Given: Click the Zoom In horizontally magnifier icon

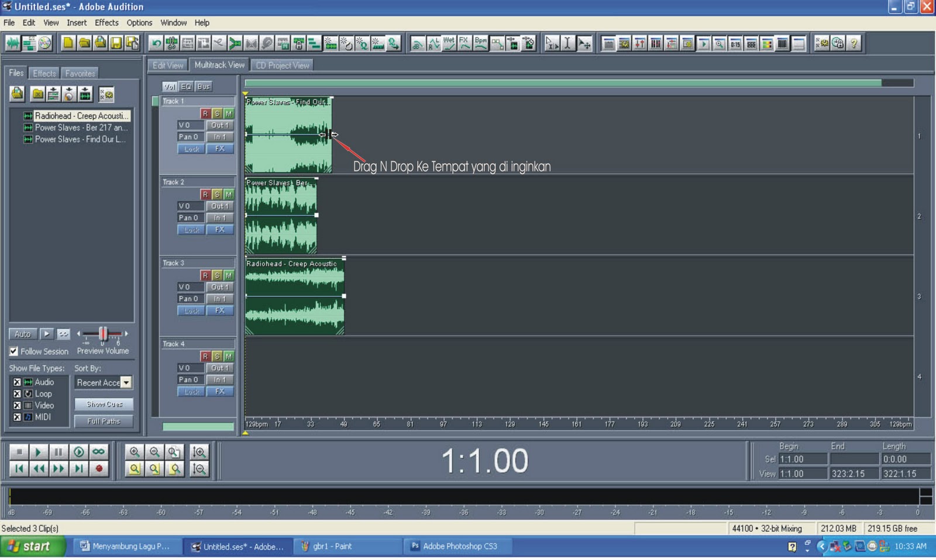Looking at the screenshot, I should click(x=135, y=452).
